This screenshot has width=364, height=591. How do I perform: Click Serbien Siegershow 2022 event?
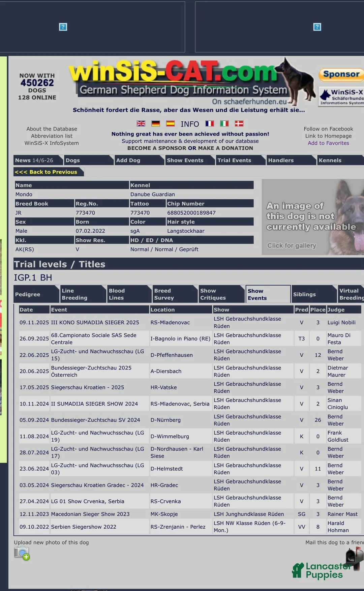84,527
